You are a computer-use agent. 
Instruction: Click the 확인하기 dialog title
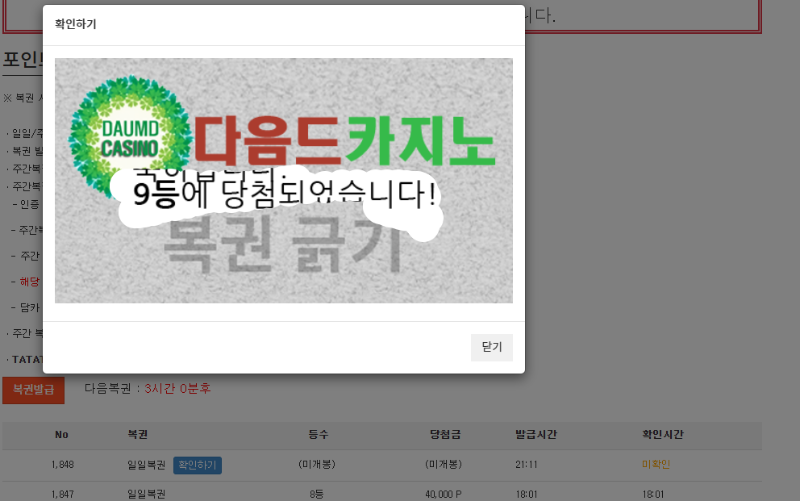click(76, 24)
